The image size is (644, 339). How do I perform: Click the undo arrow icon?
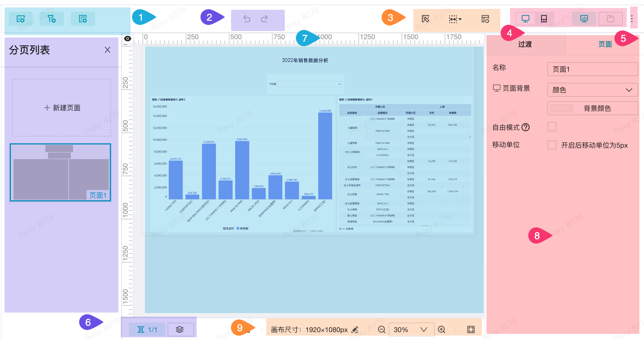point(247,19)
